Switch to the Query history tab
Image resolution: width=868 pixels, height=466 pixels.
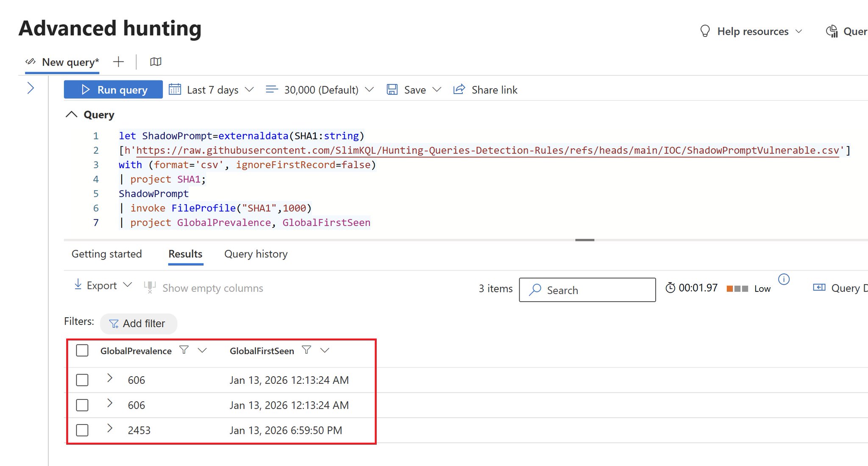[256, 254]
